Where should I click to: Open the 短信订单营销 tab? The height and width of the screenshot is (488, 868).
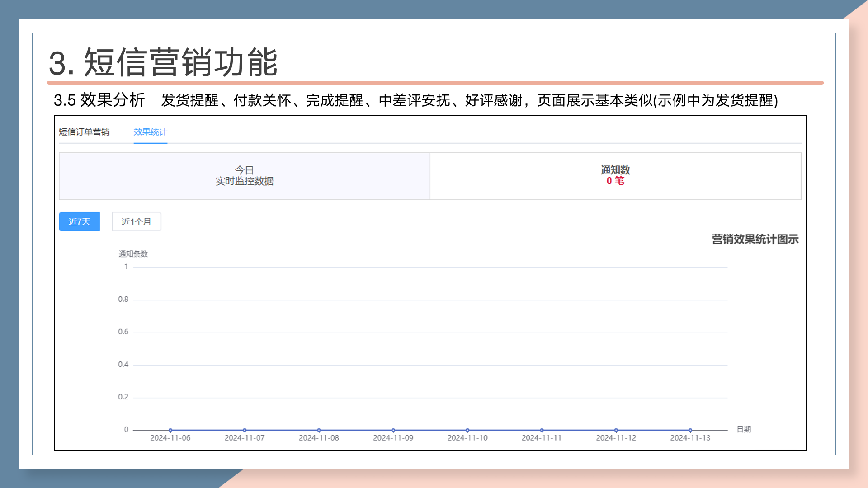click(x=84, y=132)
